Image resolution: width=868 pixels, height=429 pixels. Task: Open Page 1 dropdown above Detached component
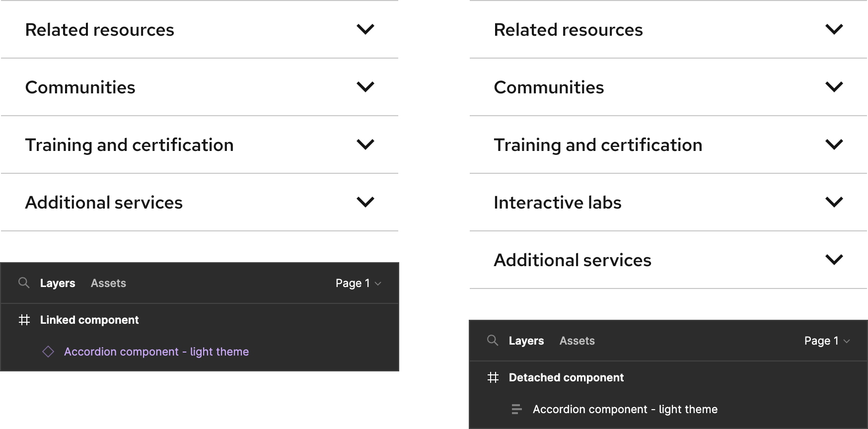(x=827, y=341)
